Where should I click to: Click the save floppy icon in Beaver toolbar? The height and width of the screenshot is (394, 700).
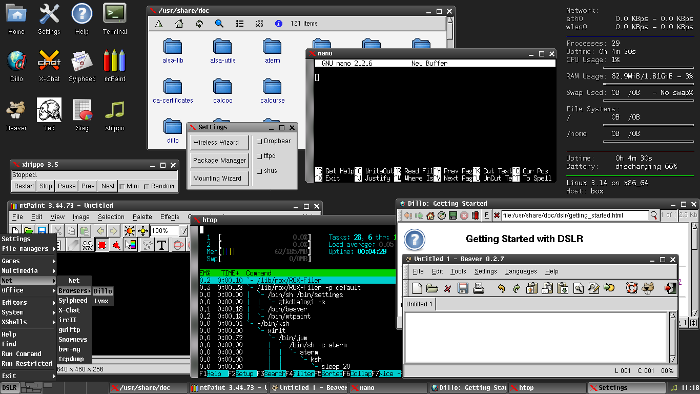click(x=463, y=288)
